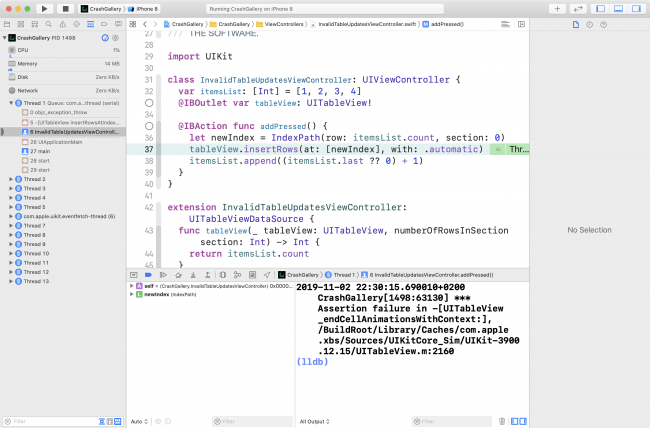Clear console with the trash icon
Viewport: 650px width, 428px height.
click(497, 421)
